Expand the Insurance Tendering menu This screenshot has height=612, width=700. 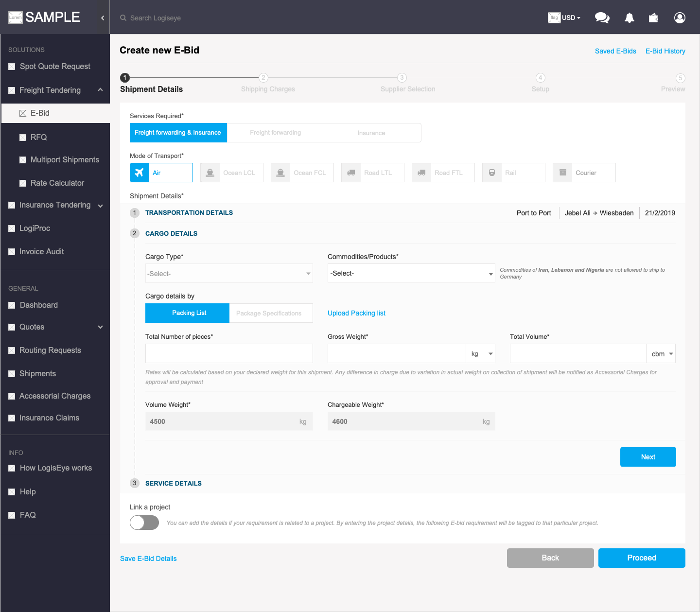pyautogui.click(x=100, y=206)
